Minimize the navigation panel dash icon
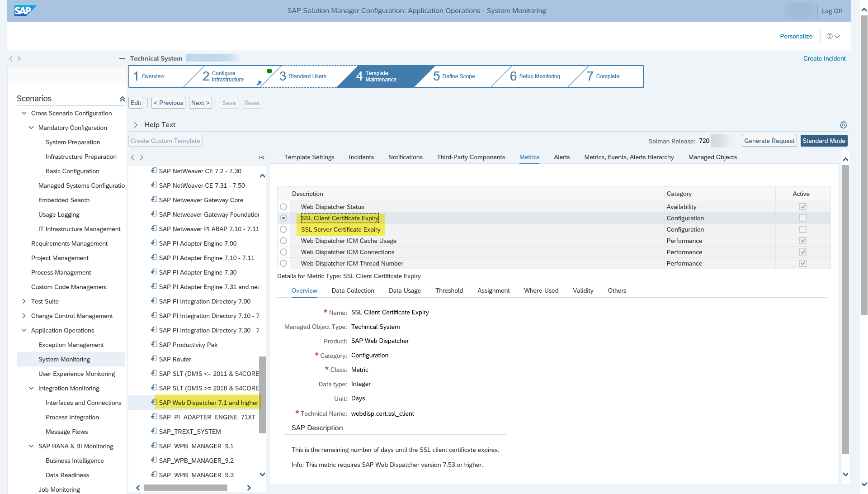The image size is (868, 494). click(x=122, y=58)
